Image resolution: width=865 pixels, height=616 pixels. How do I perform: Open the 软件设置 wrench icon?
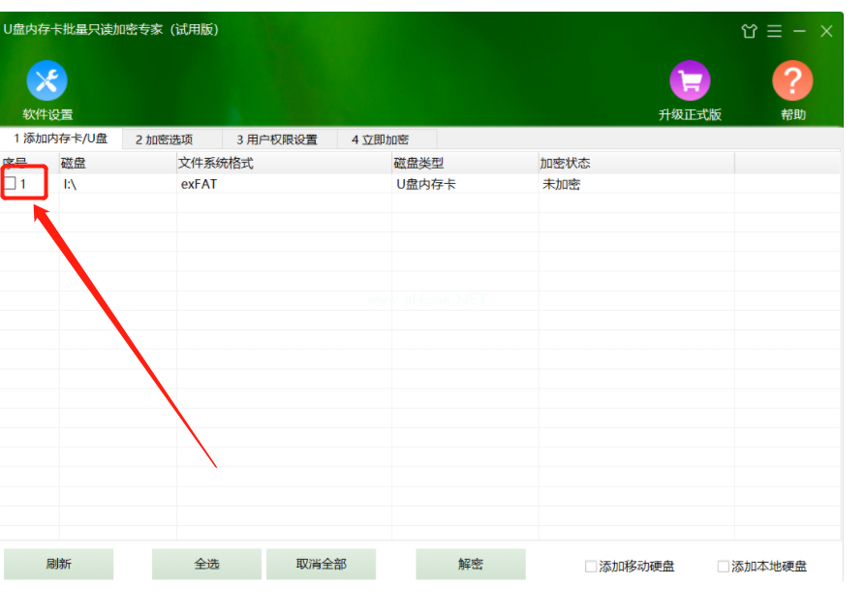tap(46, 81)
